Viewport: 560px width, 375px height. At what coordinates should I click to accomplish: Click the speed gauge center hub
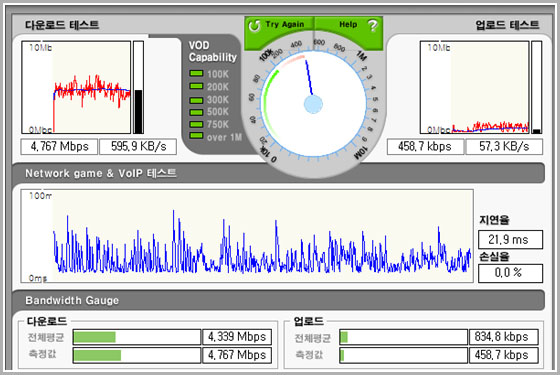[x=313, y=104]
